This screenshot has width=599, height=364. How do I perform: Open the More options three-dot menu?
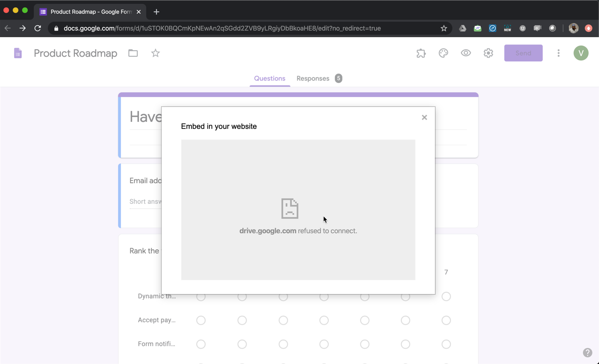pyautogui.click(x=558, y=53)
